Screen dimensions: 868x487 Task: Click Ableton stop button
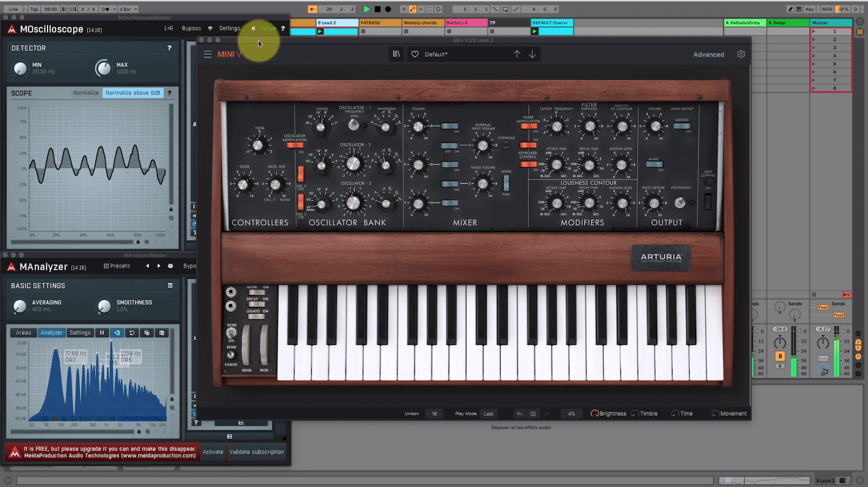(x=378, y=9)
